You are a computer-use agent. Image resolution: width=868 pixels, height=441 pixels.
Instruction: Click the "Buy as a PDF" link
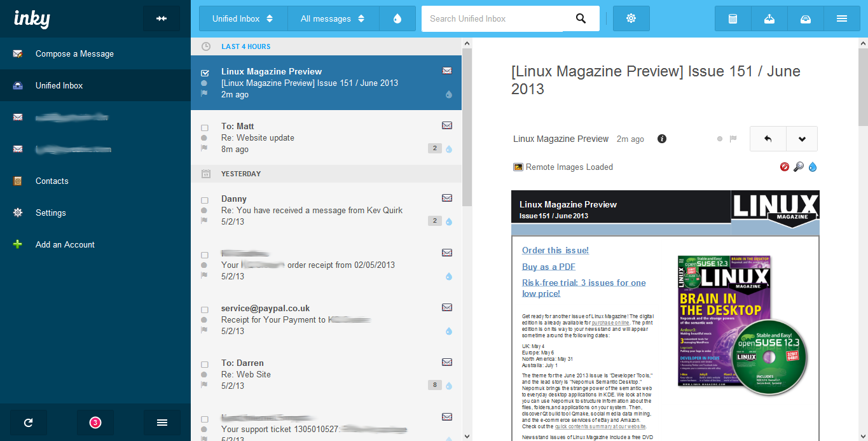[549, 267]
